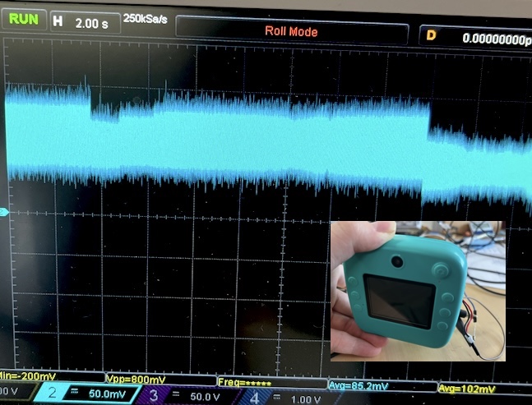The image size is (532, 405).
Task: Click the Vpp=800mV measurement
Action: [x=136, y=380]
